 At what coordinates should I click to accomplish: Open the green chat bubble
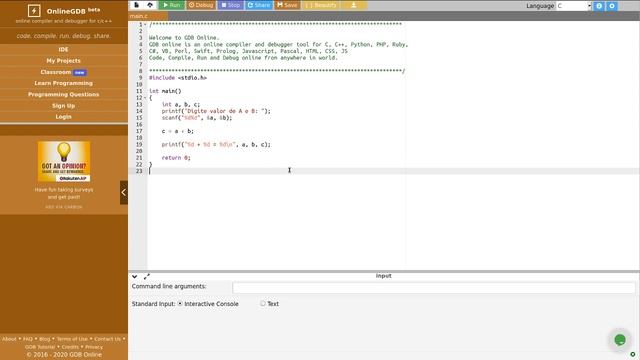620,340
